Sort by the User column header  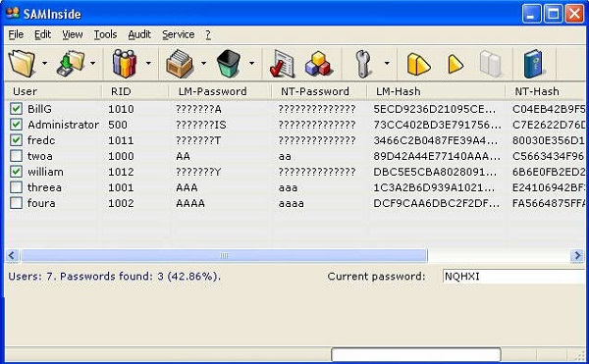tap(53, 91)
